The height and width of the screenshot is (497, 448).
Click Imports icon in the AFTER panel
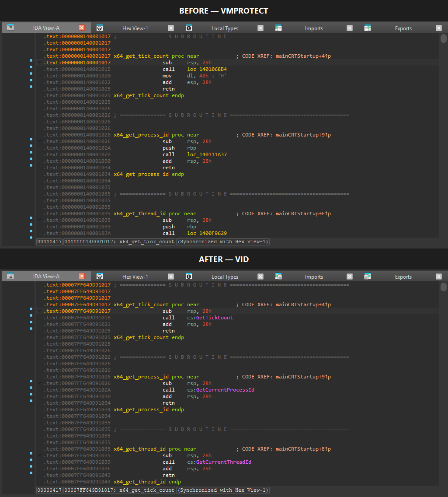point(278,276)
